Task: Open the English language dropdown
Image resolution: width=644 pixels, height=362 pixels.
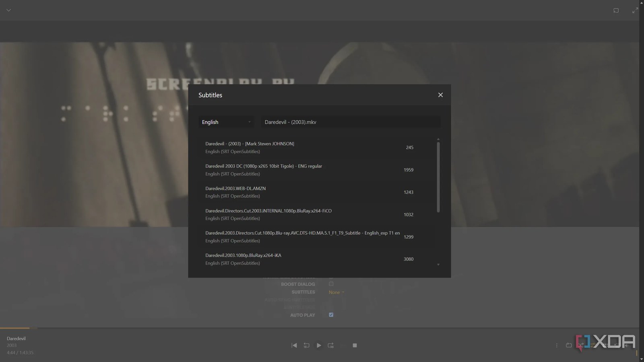Action: [x=226, y=122]
